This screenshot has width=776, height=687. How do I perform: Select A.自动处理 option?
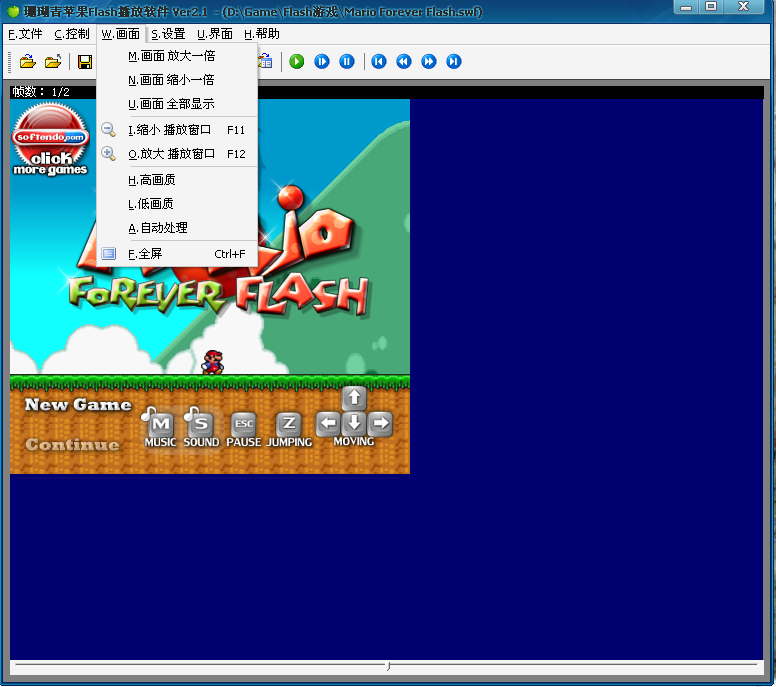pyautogui.click(x=177, y=228)
